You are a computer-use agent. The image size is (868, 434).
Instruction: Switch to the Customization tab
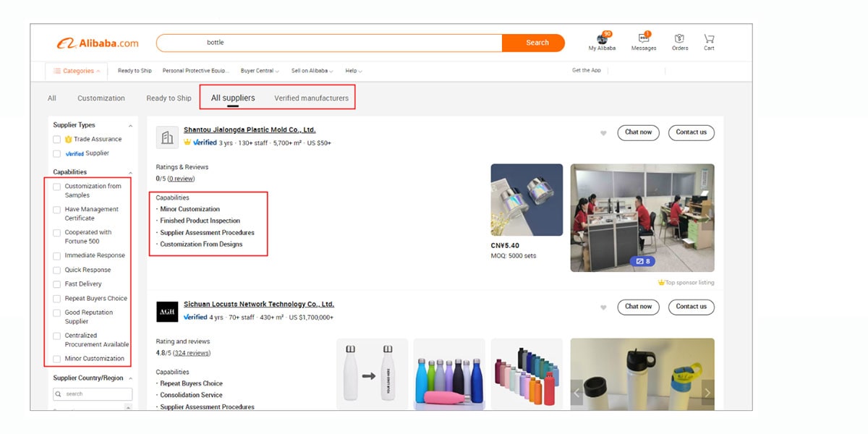point(101,98)
